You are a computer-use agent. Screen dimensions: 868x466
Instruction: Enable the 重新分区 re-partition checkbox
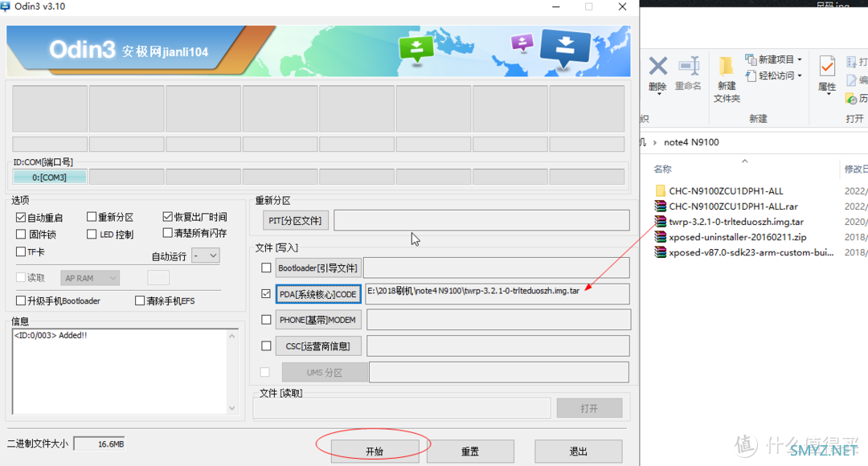(92, 217)
